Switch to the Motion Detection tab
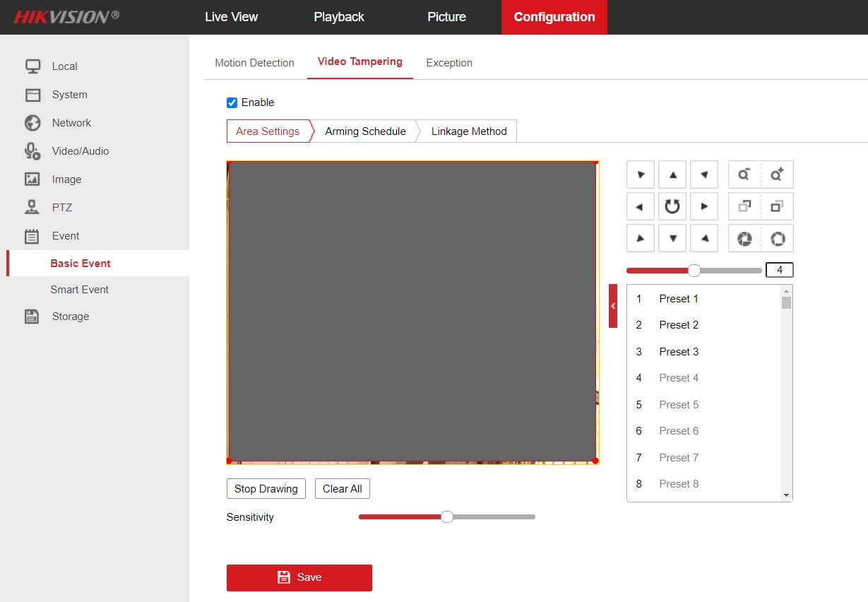The image size is (868, 602). pos(254,63)
